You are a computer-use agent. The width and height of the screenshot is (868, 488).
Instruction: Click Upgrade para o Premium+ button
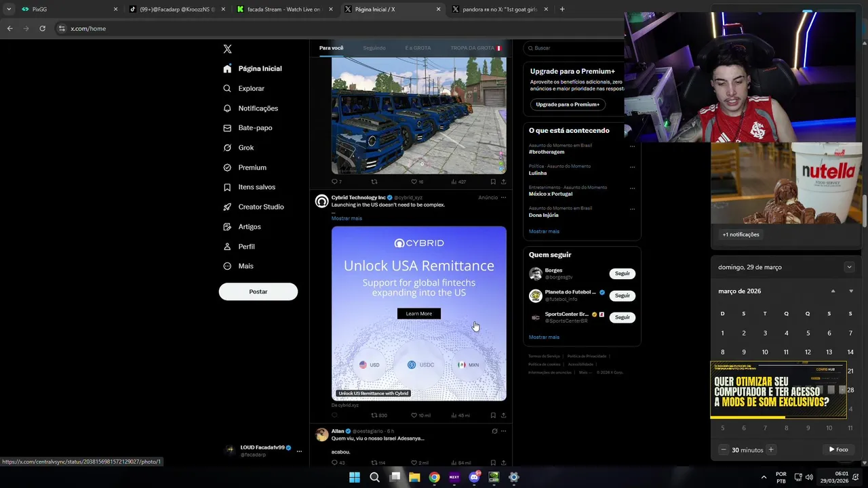click(x=568, y=104)
